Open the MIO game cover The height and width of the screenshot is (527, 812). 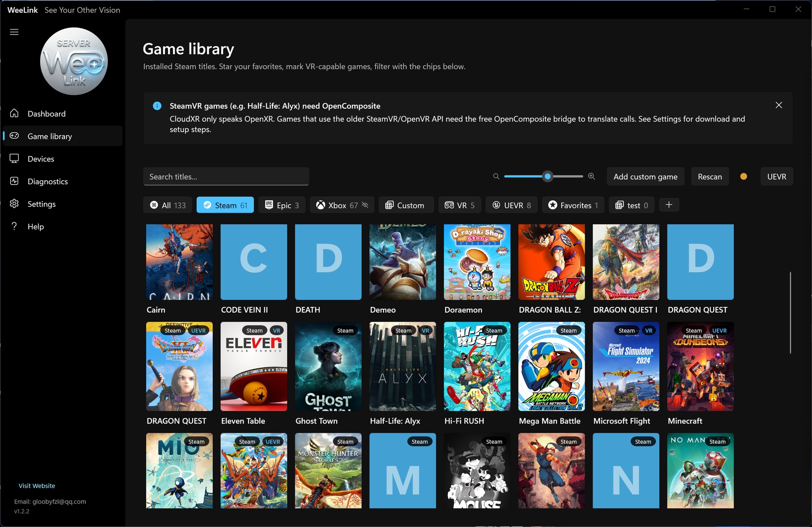[180, 471]
